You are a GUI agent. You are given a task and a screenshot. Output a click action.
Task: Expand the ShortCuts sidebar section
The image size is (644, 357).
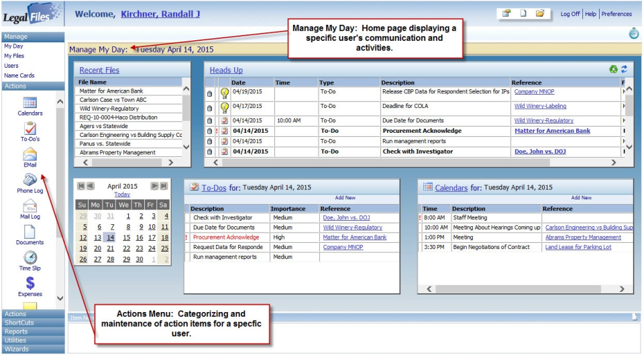[x=34, y=323]
